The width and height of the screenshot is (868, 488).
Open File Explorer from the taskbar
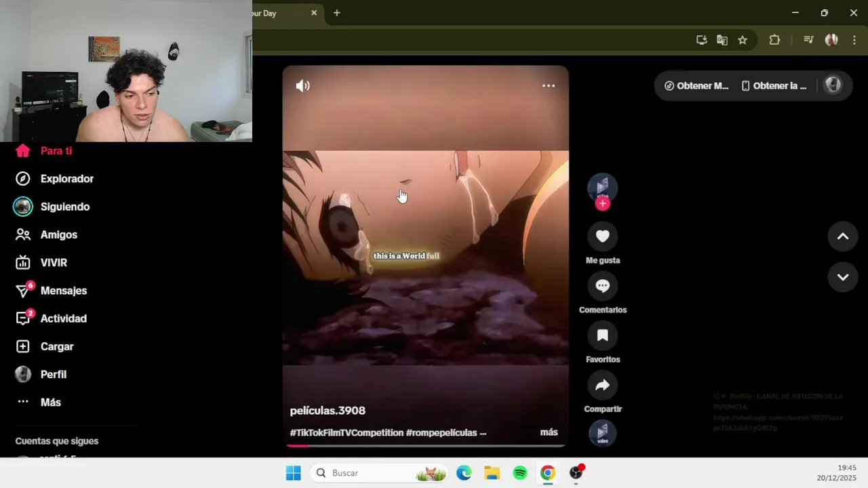[x=492, y=473]
